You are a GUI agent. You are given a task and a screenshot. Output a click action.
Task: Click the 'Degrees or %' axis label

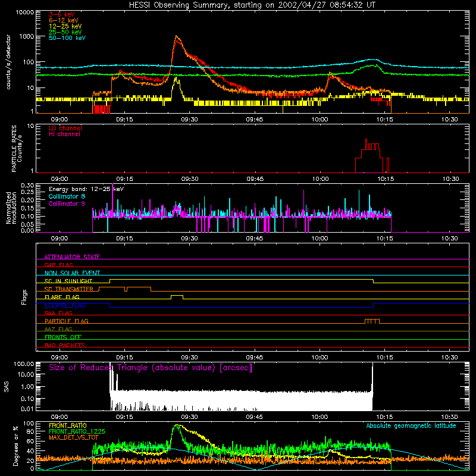(x=15, y=446)
